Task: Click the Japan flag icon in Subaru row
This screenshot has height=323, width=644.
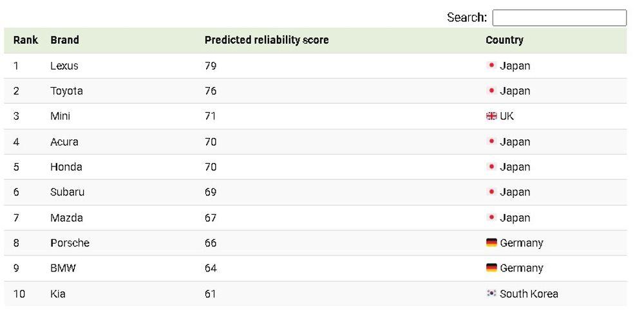Action: [491, 192]
